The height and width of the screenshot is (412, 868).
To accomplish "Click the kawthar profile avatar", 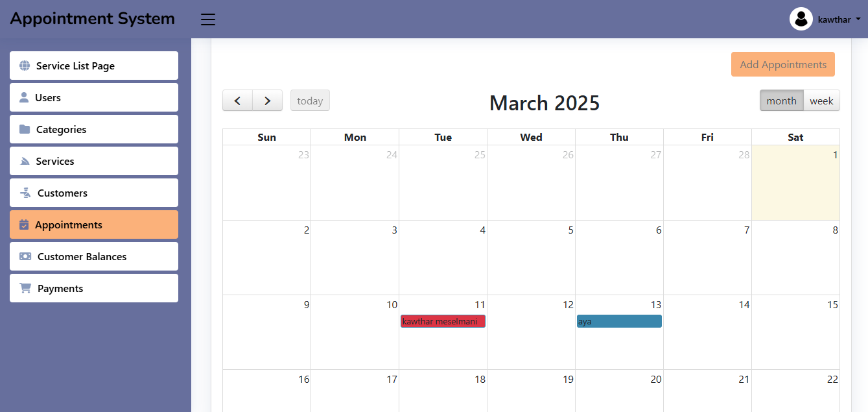I will tap(801, 19).
